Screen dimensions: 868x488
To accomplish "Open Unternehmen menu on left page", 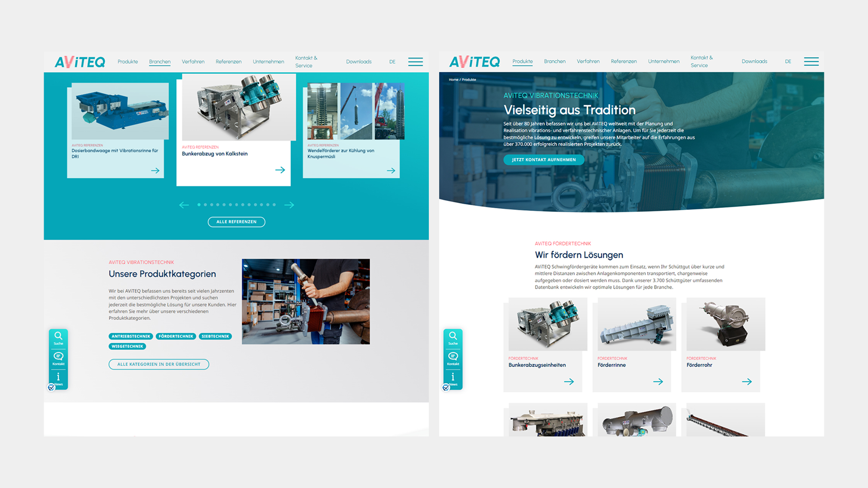I will (268, 62).
